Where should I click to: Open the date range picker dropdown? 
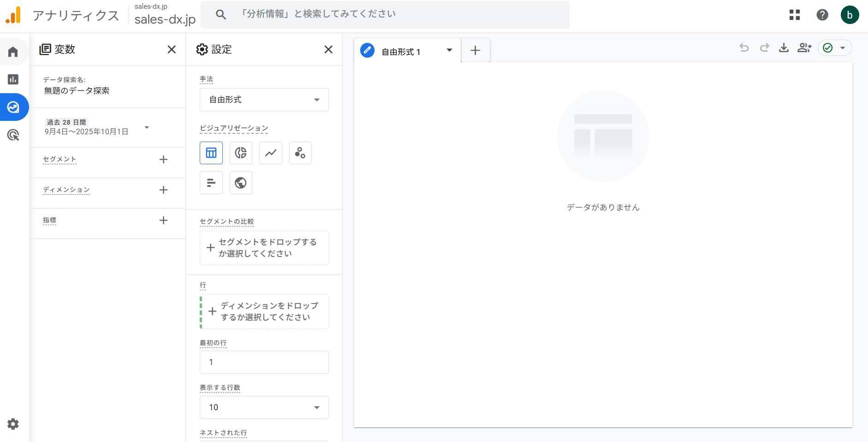point(147,127)
